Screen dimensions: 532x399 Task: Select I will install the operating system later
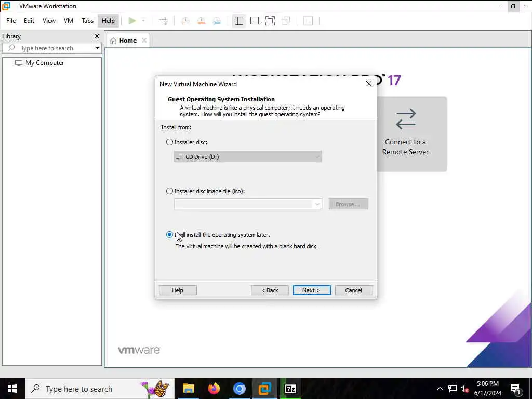[x=170, y=235]
